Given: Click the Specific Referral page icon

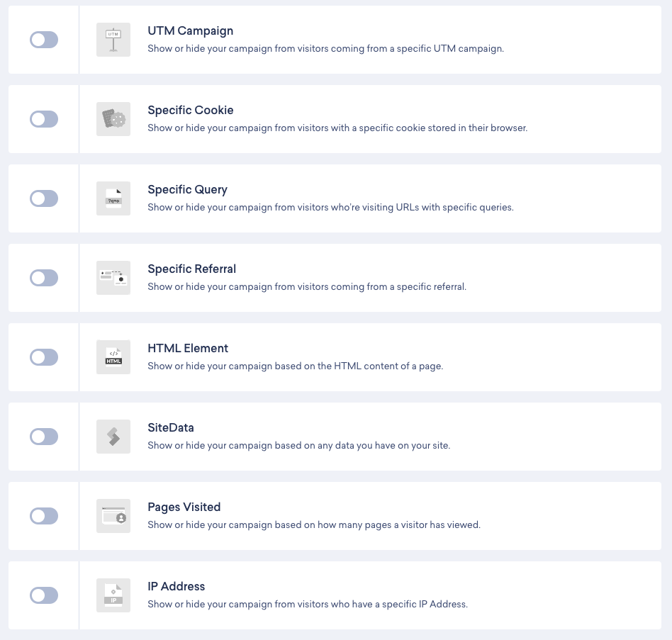Looking at the screenshot, I should tap(113, 278).
